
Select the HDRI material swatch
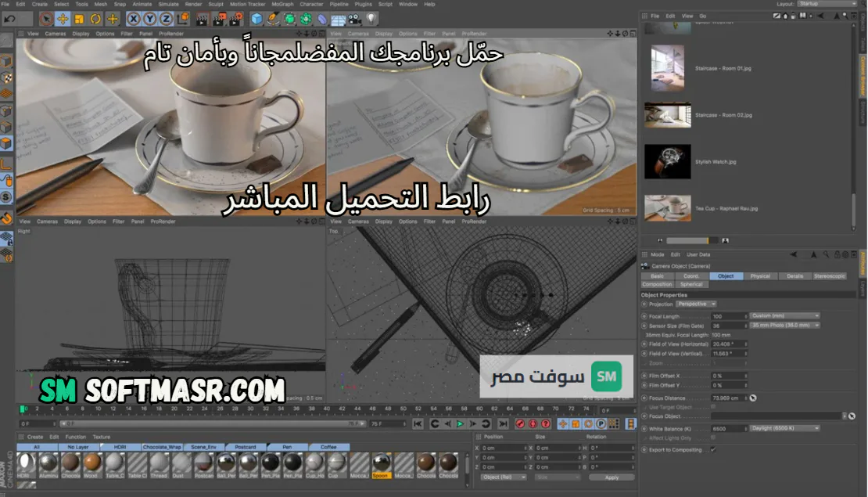coord(25,465)
